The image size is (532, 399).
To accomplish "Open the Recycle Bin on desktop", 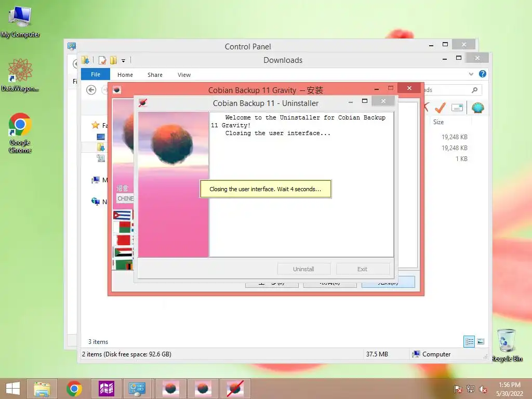I will pos(507,345).
